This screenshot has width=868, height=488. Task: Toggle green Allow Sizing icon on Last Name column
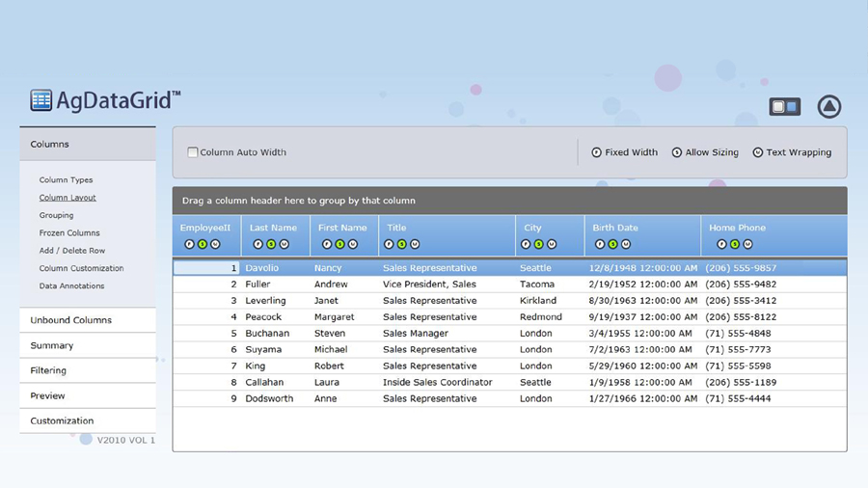(x=271, y=244)
